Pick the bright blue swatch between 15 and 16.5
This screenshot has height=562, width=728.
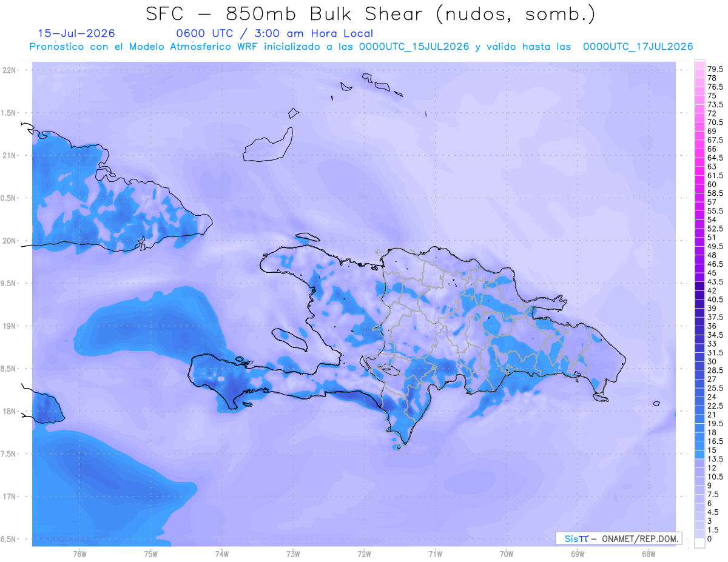tap(700, 446)
